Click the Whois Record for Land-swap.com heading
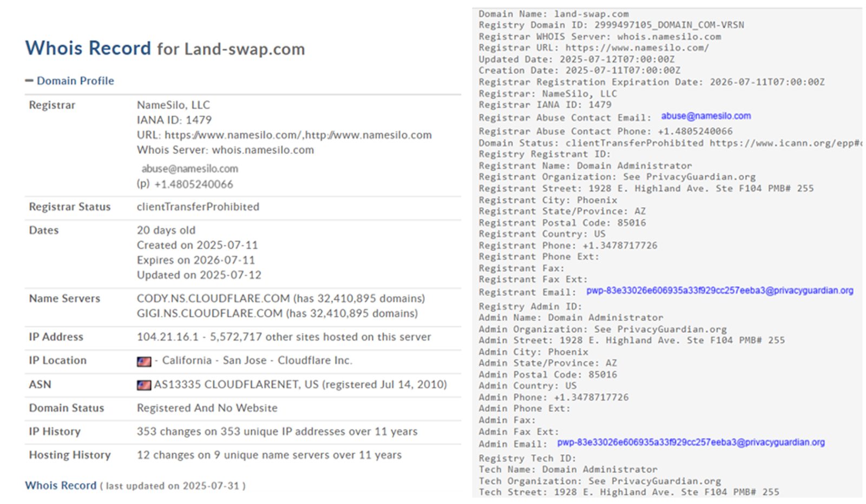 165,48
